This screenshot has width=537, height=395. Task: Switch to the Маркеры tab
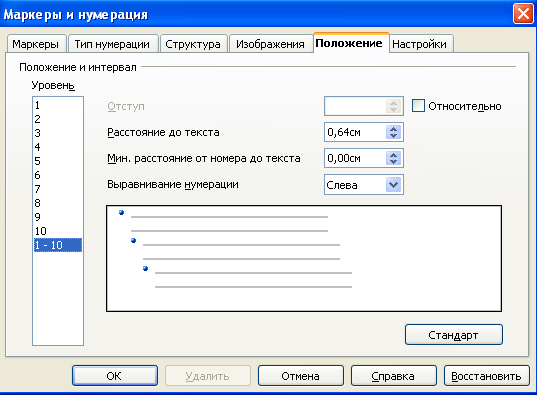[x=36, y=44]
